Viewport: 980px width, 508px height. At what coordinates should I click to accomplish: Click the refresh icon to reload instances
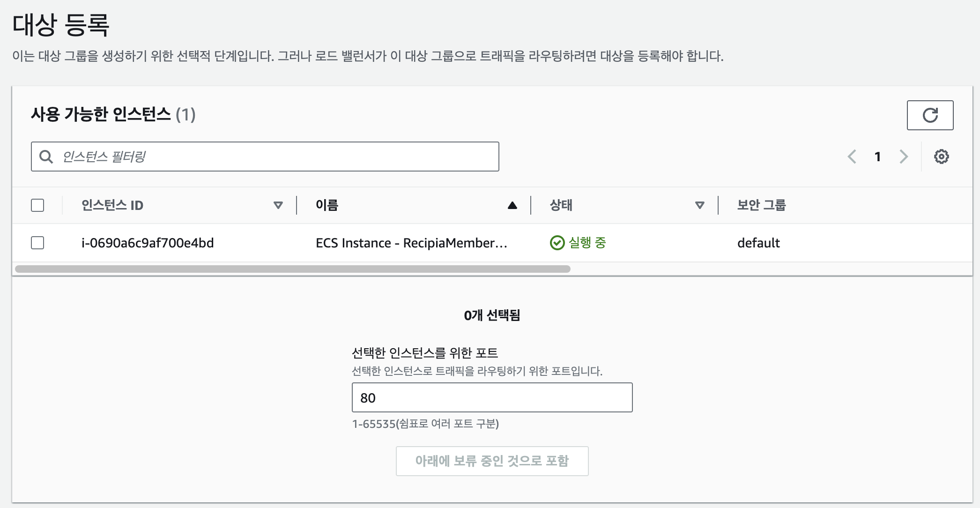pos(930,115)
